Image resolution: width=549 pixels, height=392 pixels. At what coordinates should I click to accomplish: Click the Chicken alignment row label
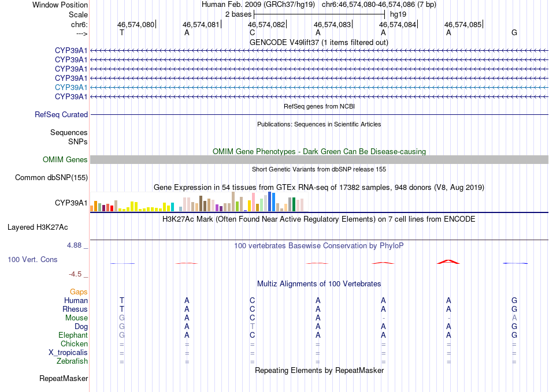[x=74, y=344]
